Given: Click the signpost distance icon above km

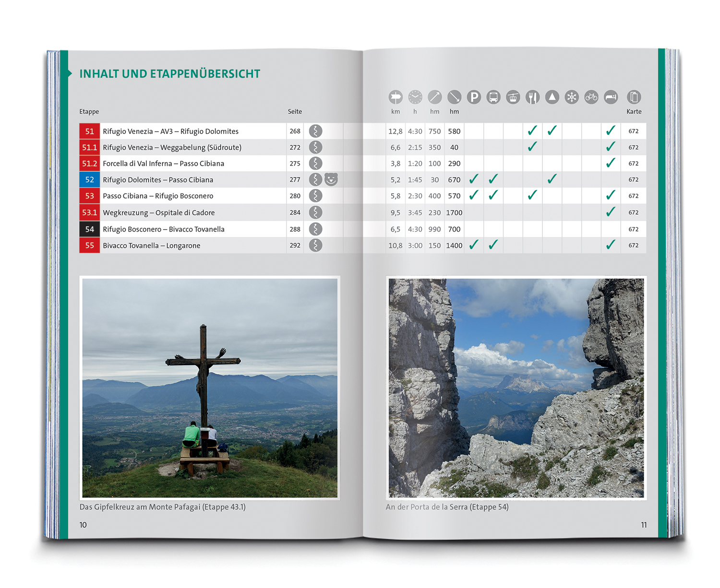Looking at the screenshot, I should (396, 97).
